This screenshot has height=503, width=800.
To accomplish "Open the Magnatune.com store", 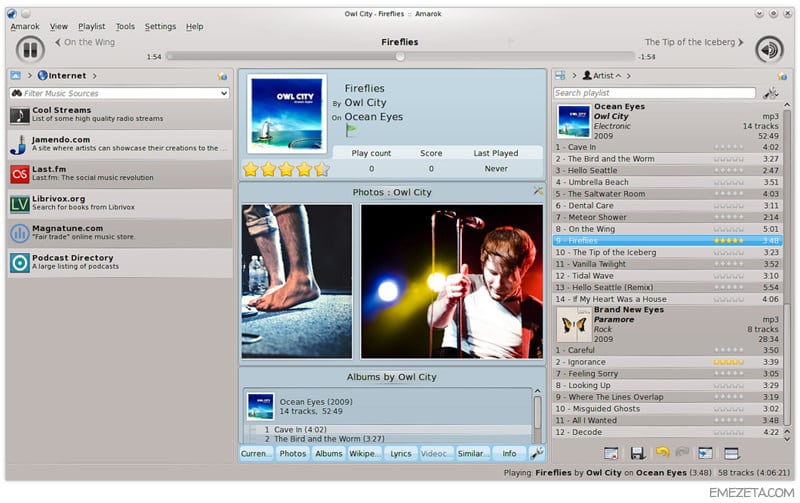I will click(120, 233).
